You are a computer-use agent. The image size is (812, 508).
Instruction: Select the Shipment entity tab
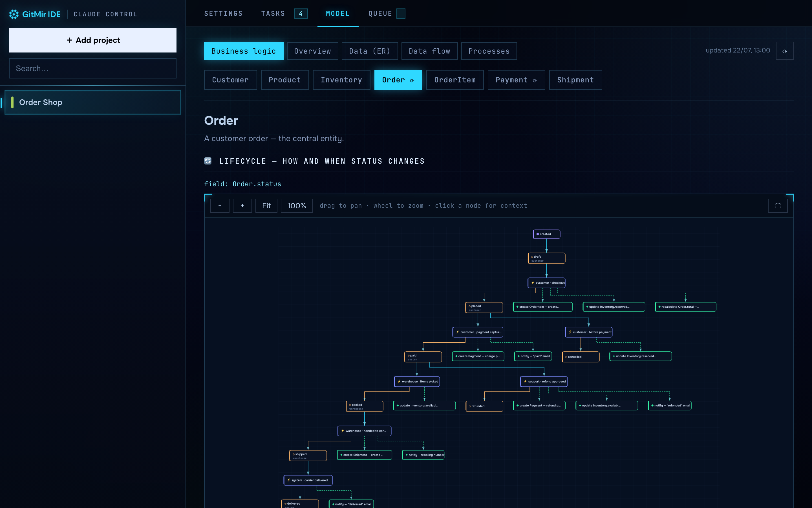click(576, 80)
